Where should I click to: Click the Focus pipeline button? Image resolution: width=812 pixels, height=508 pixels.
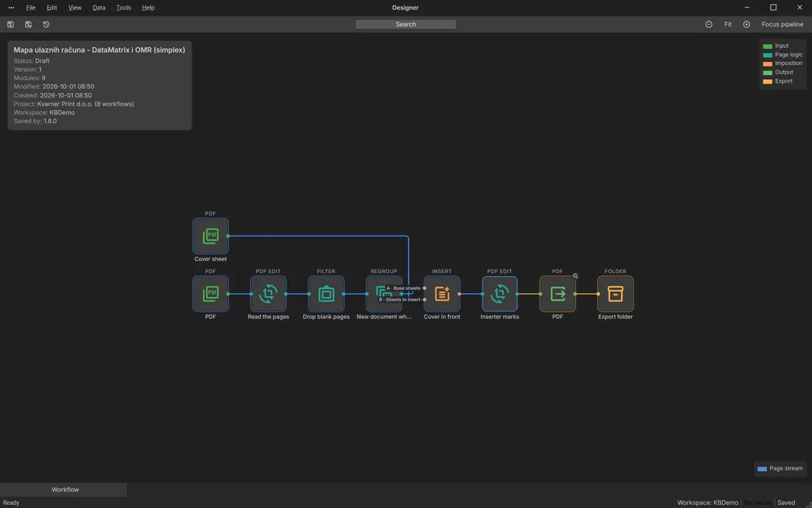782,24
